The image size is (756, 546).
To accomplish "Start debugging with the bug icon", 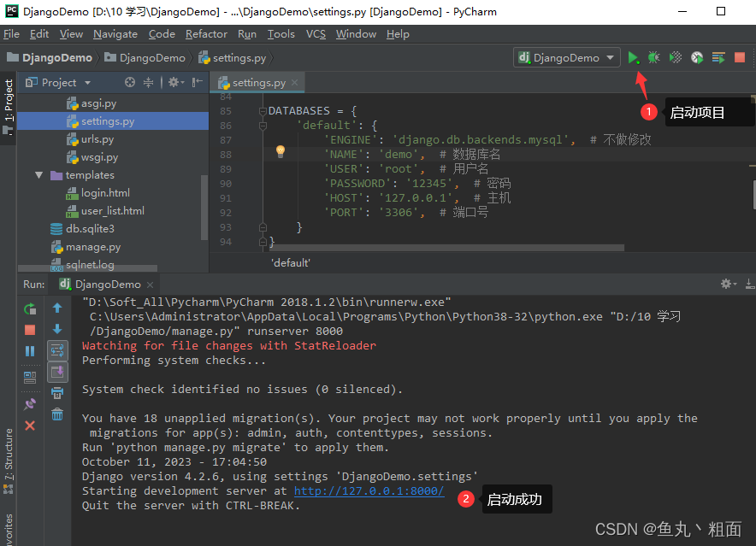I will click(653, 58).
